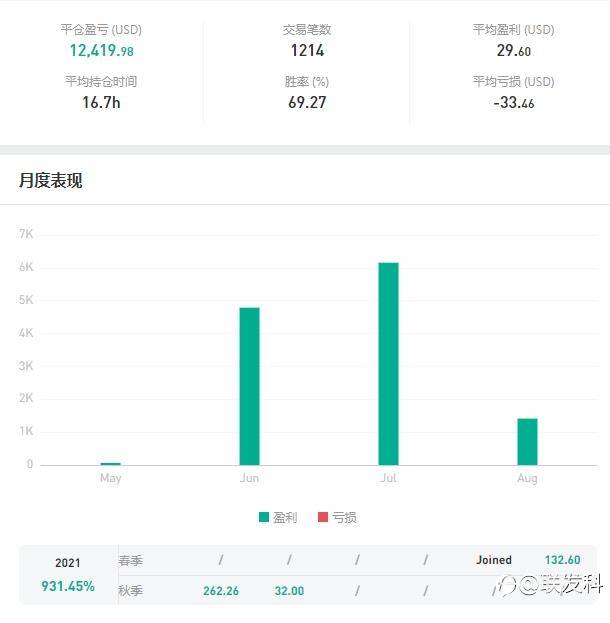Click the 1K y-axis label
This screenshot has height=623, width=610.
26,431
